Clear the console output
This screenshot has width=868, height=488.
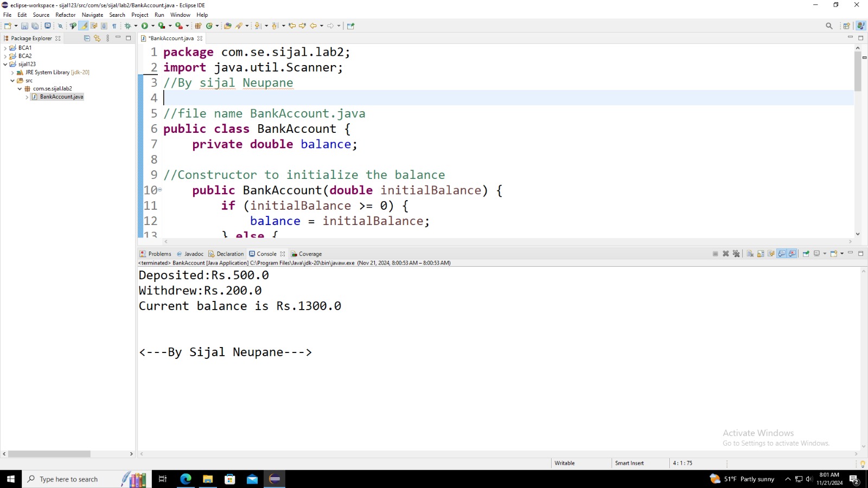point(750,253)
